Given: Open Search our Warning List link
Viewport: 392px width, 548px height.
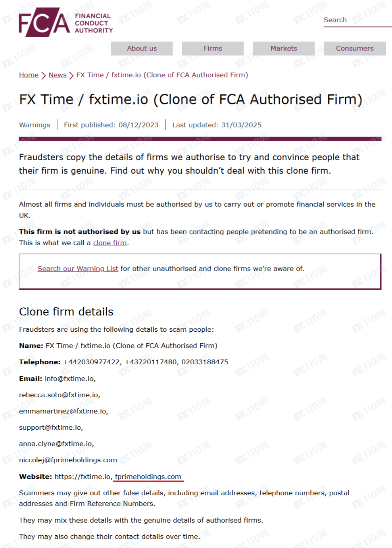Looking at the screenshot, I should [78, 269].
